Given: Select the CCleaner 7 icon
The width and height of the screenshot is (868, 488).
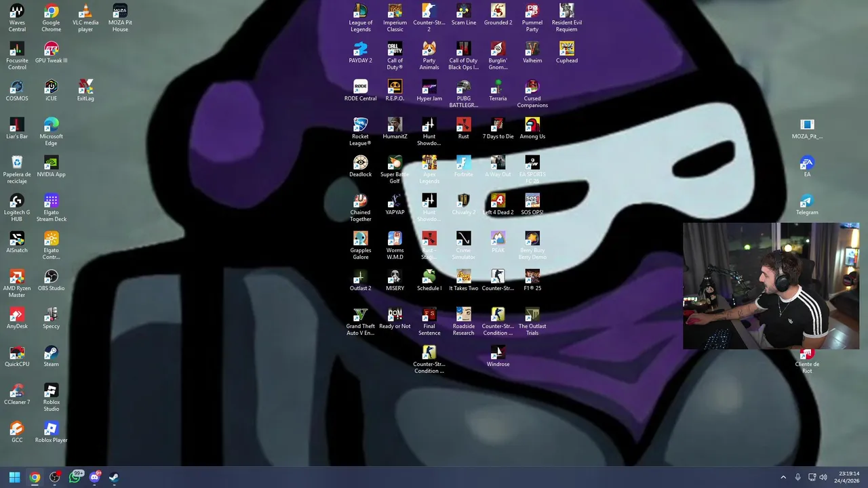Looking at the screenshot, I should click(x=17, y=394).
